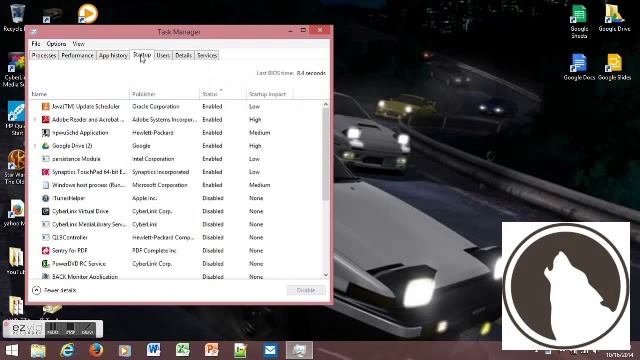Click the scrollbar down arrow
Screen dimensions: 640x360
point(325,275)
